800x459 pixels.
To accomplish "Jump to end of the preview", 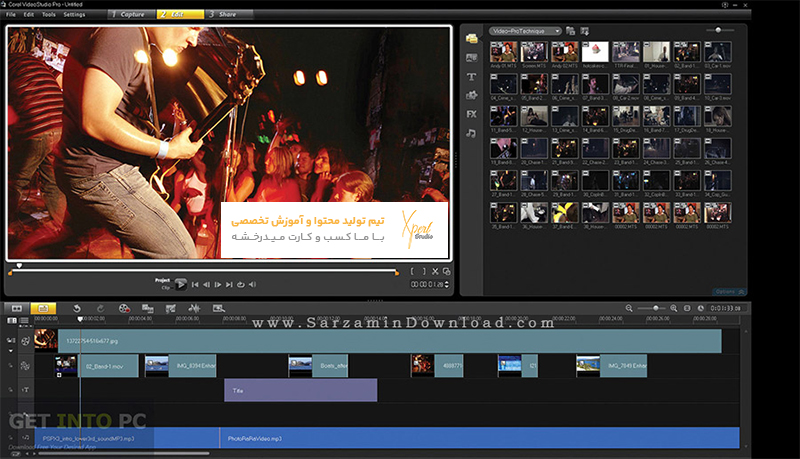I will pos(229,285).
